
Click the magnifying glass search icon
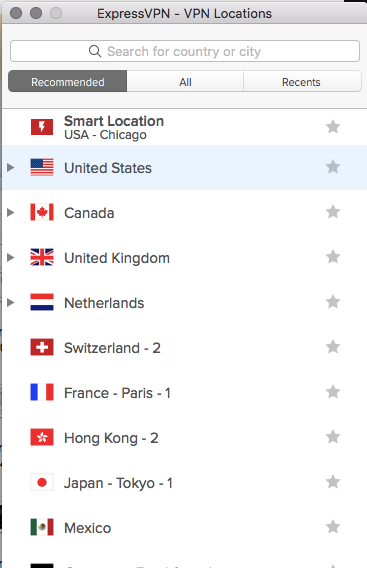95,51
